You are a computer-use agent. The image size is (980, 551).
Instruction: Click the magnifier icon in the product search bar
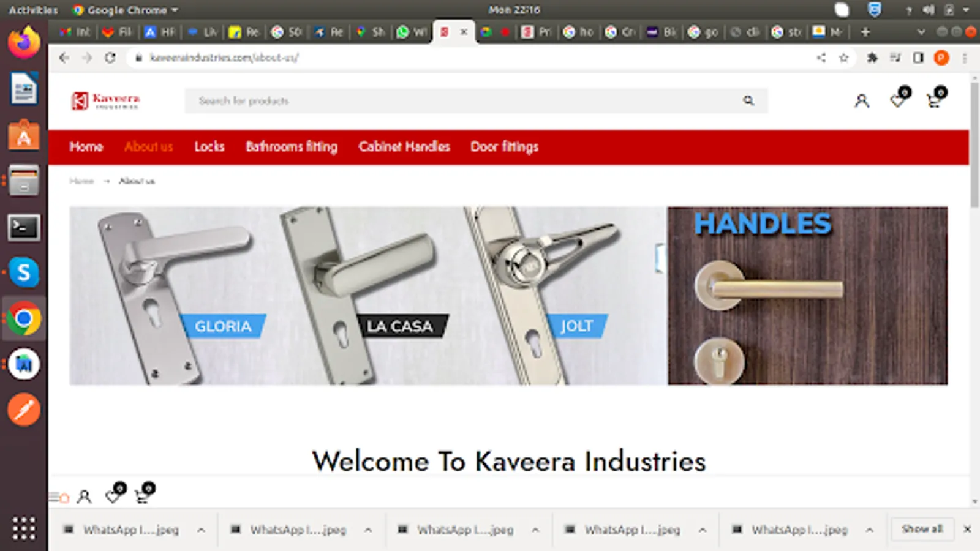click(748, 100)
